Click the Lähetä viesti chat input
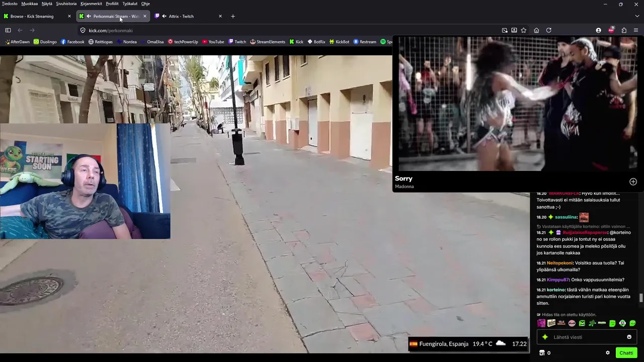The width and height of the screenshot is (644, 362). click(x=588, y=337)
